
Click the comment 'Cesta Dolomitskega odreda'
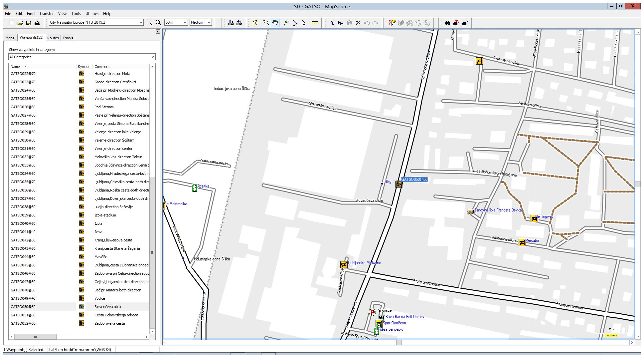click(x=116, y=315)
